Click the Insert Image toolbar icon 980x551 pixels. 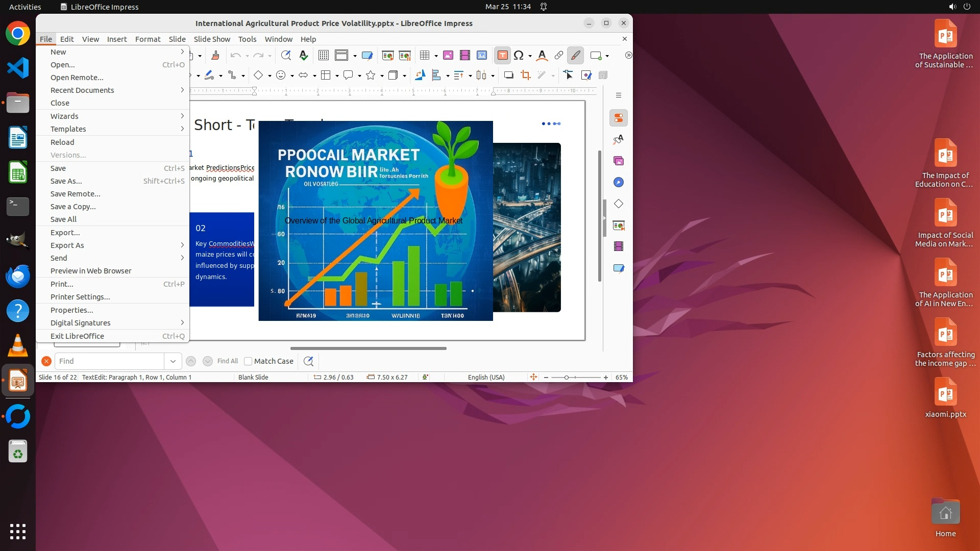[448, 56]
